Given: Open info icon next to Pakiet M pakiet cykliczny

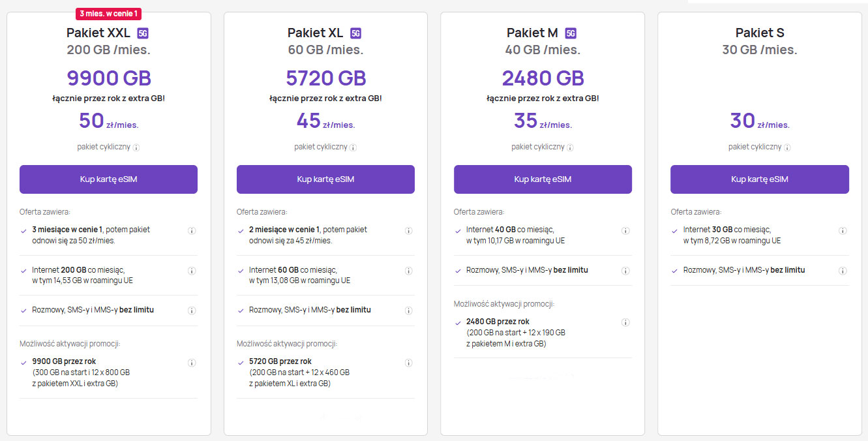Looking at the screenshot, I should (571, 147).
